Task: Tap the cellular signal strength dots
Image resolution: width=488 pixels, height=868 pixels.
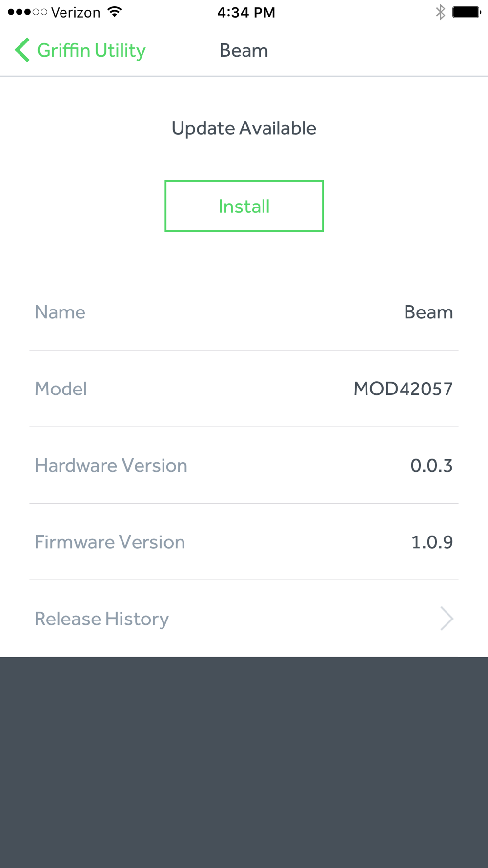Action: pos(27,12)
